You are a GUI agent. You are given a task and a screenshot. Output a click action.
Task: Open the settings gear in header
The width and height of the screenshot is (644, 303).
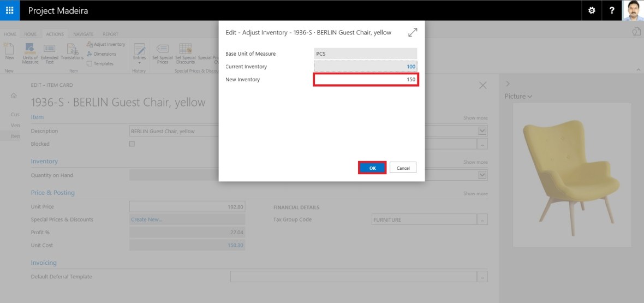pyautogui.click(x=592, y=10)
